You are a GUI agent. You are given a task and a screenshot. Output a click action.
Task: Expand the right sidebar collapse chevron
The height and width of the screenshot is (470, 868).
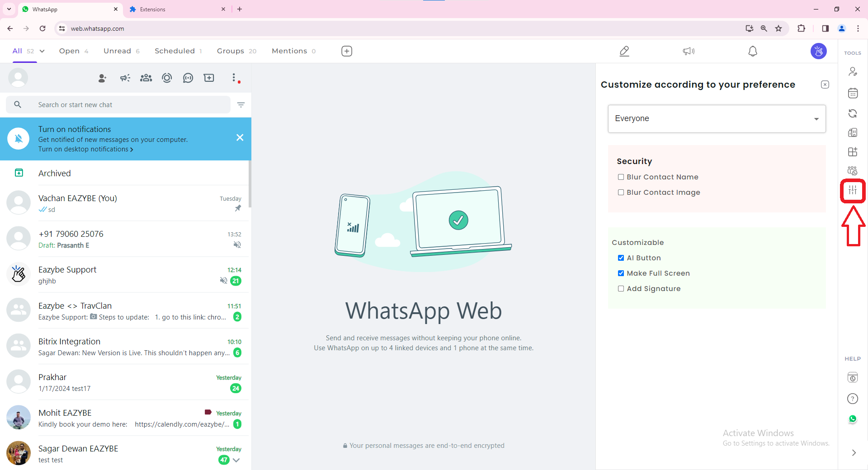coord(854,453)
